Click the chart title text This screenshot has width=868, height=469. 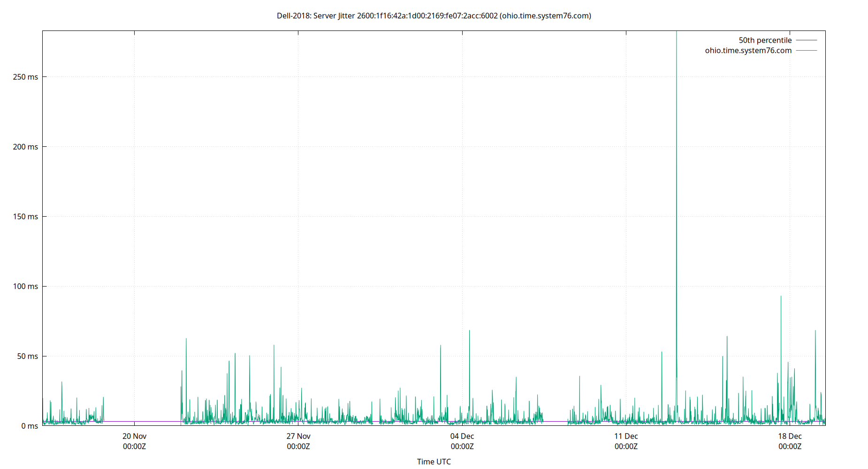tap(434, 15)
